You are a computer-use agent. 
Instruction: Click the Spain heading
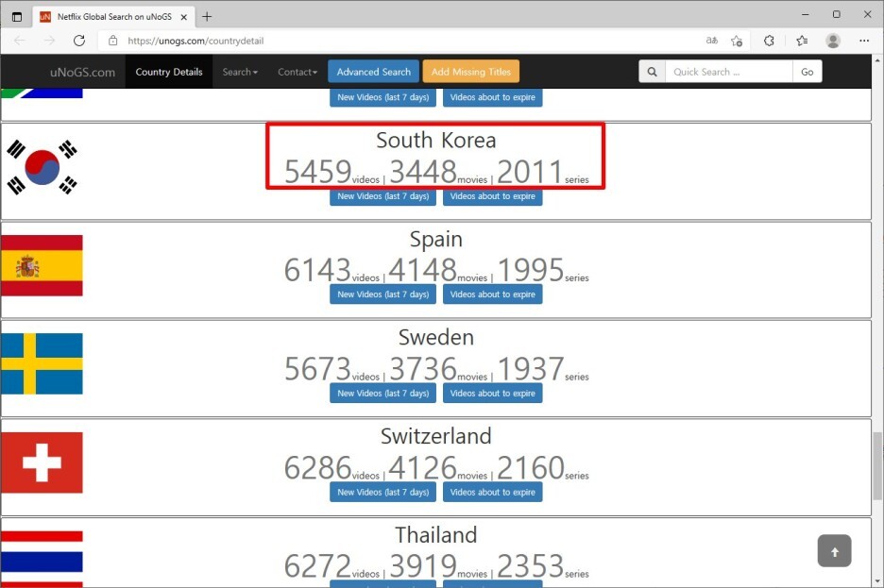[x=435, y=240]
